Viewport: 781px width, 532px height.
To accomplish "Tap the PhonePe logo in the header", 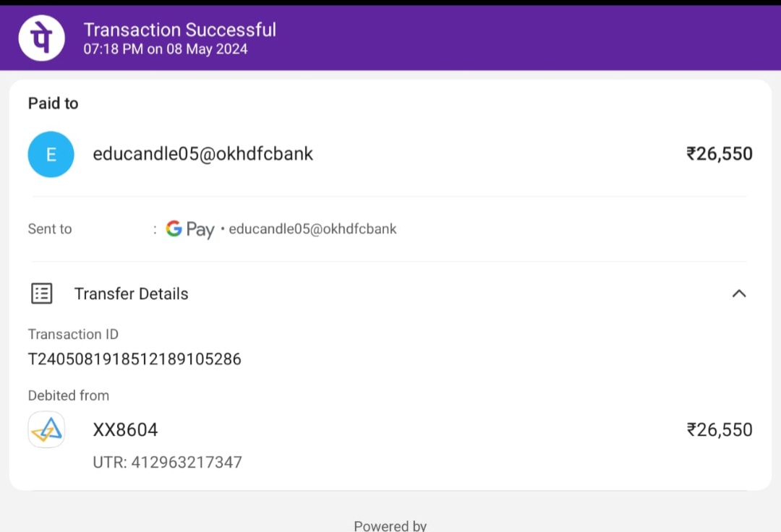I will coord(41,38).
